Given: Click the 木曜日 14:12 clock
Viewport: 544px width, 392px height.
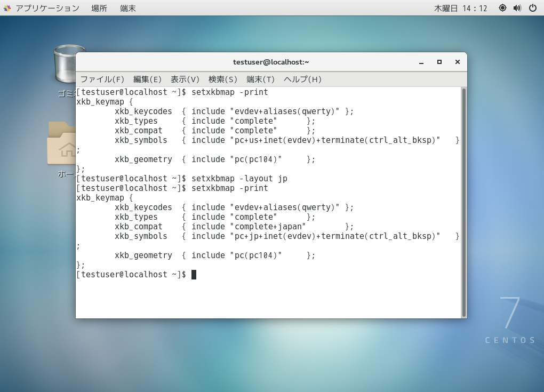Looking at the screenshot, I should [x=461, y=8].
